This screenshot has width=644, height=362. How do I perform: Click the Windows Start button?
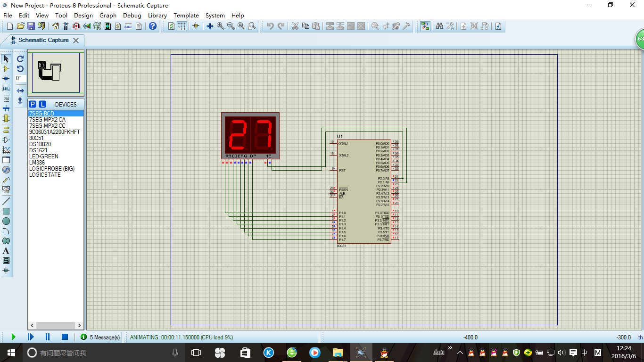click(11, 353)
